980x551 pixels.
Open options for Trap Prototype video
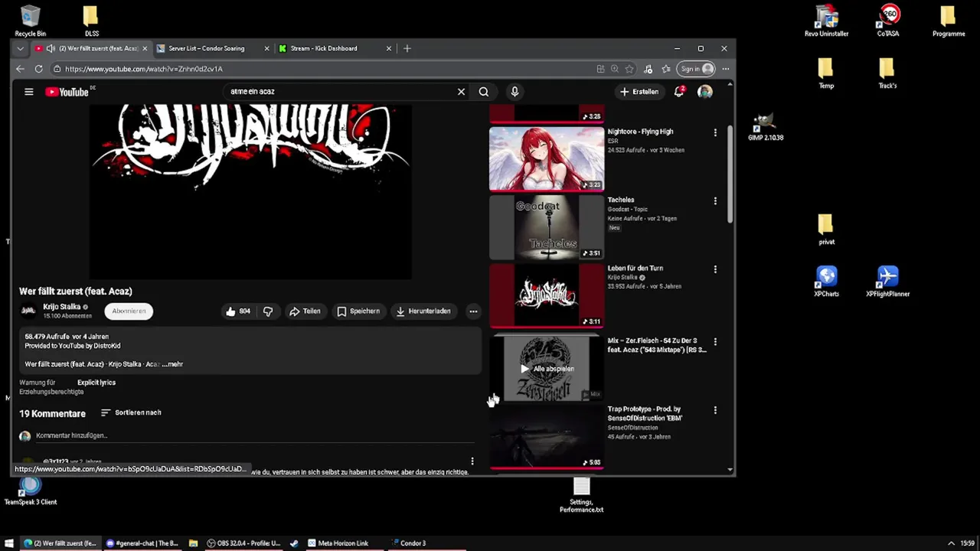point(715,410)
